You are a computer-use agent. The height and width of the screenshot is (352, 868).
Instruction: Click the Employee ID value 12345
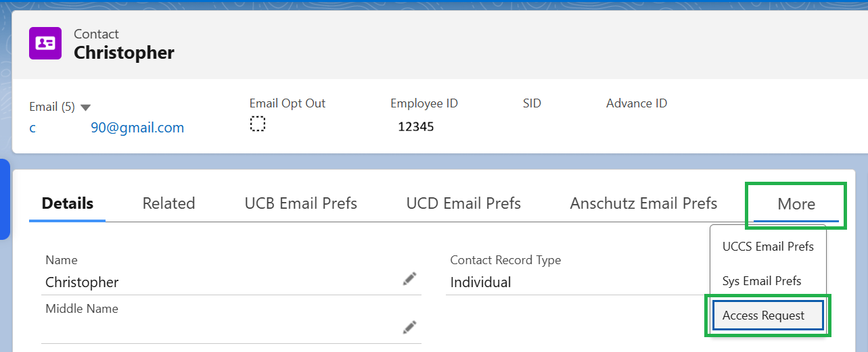tap(415, 126)
